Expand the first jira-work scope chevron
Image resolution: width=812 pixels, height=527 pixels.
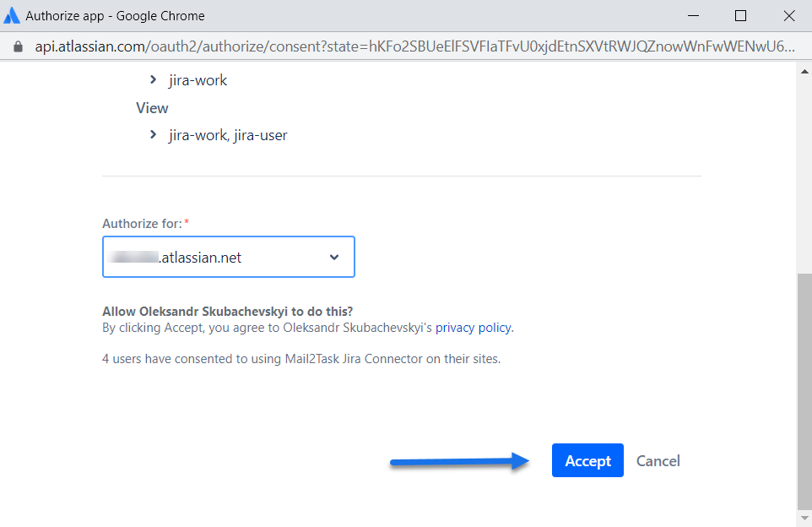[x=153, y=80]
